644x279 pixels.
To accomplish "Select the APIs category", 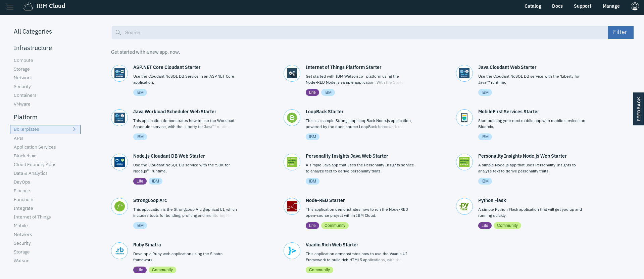I will click(18, 138).
